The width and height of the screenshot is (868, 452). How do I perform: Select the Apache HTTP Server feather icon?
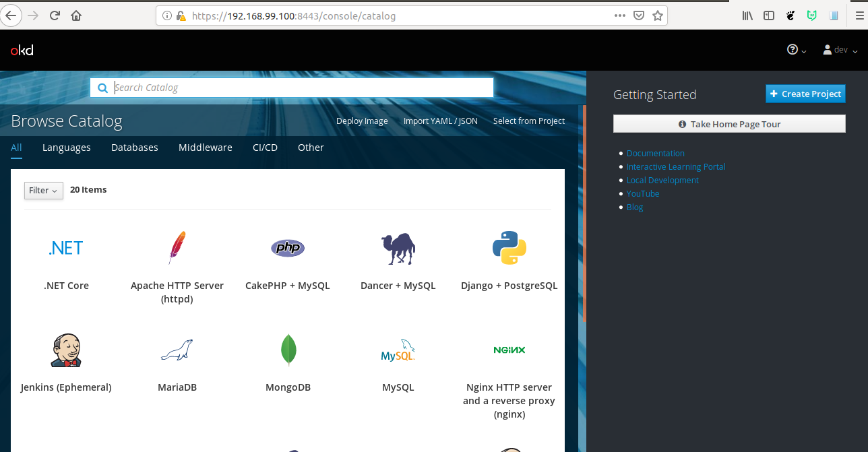click(x=176, y=248)
